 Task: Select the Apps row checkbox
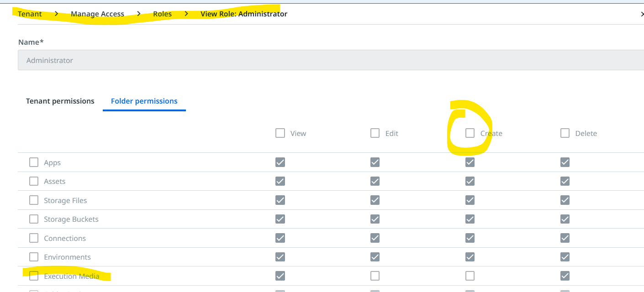click(x=34, y=162)
